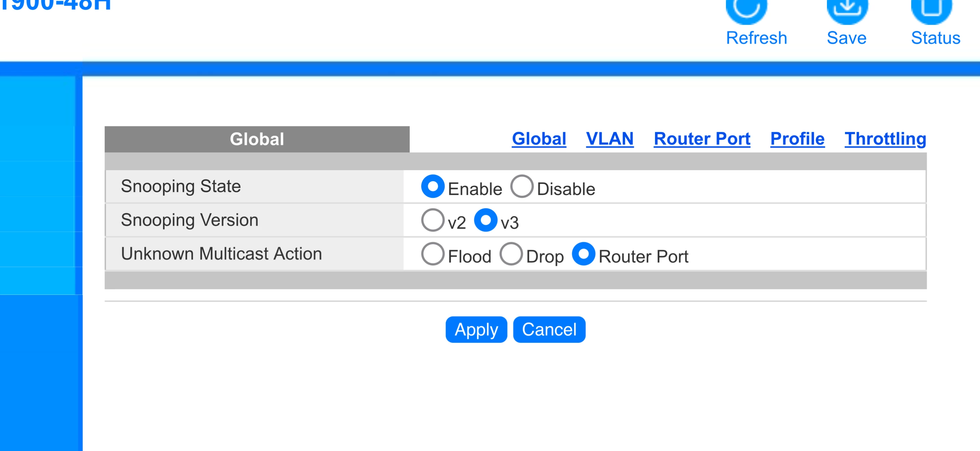
Task: Select Disable for Snooping State
Action: [x=521, y=186]
